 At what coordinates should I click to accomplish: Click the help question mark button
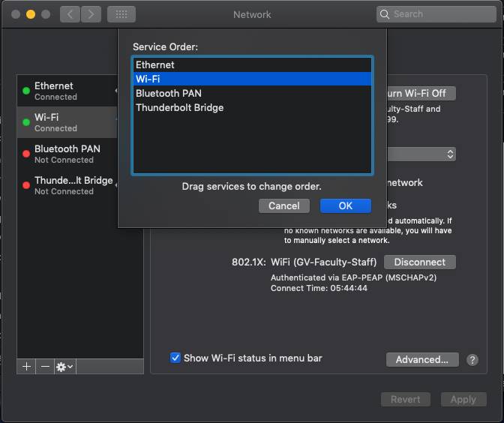[x=472, y=360]
